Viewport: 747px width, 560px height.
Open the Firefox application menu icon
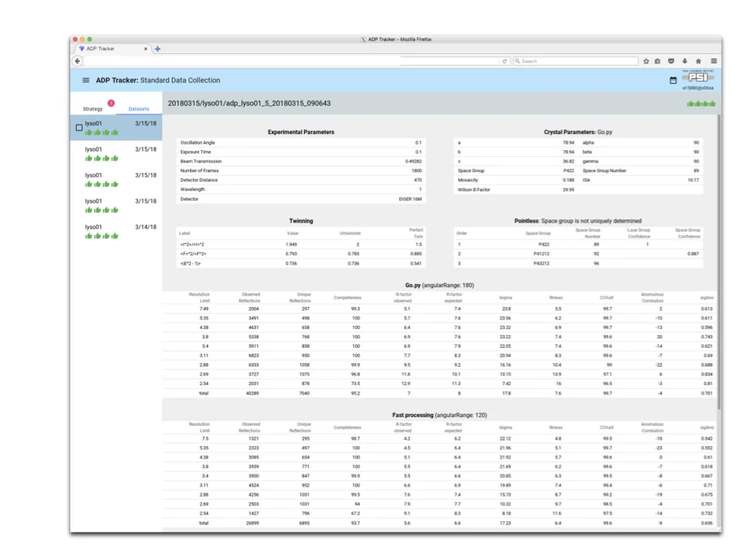click(714, 61)
